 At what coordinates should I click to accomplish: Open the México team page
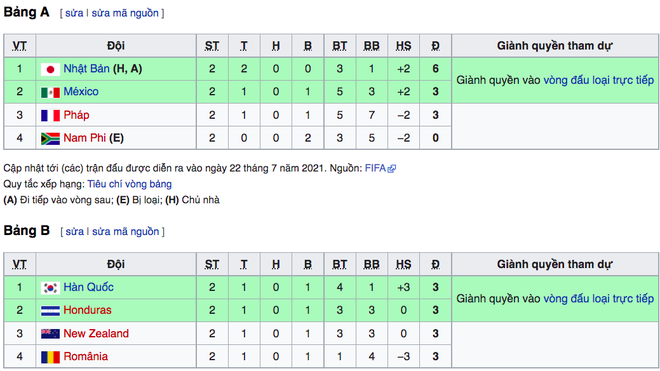(81, 92)
